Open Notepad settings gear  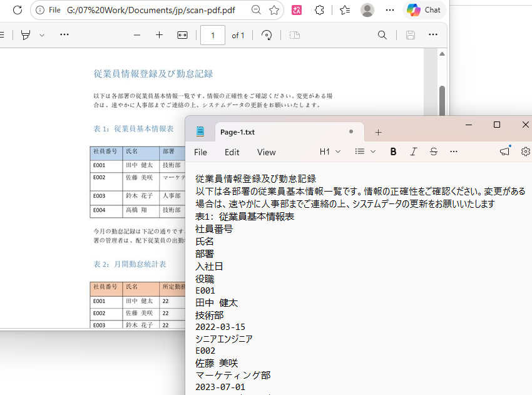pos(526,151)
